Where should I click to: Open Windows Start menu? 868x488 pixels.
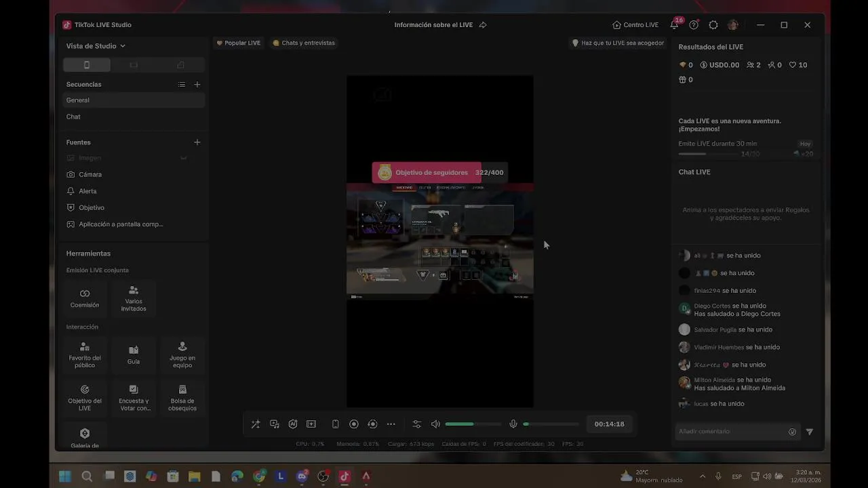click(x=65, y=476)
